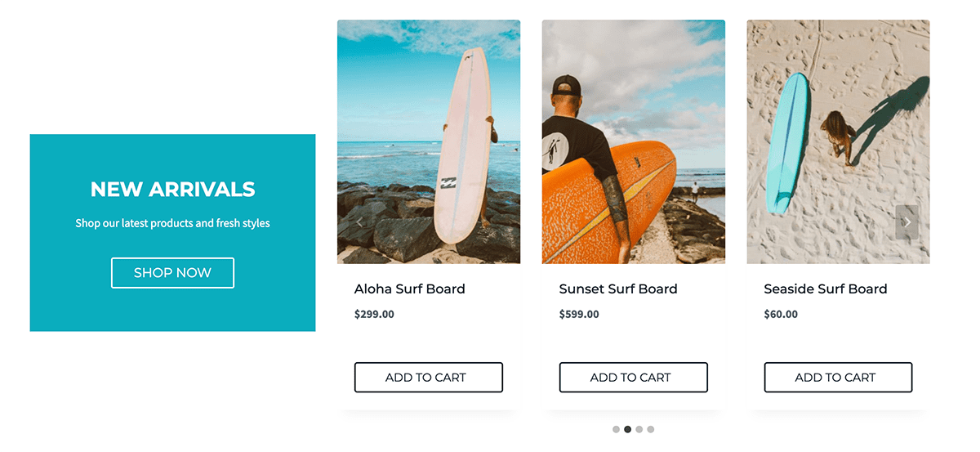Image resolution: width=980 pixels, height=452 pixels.
Task: Add Sunset Surf Board to cart
Action: pos(633,378)
